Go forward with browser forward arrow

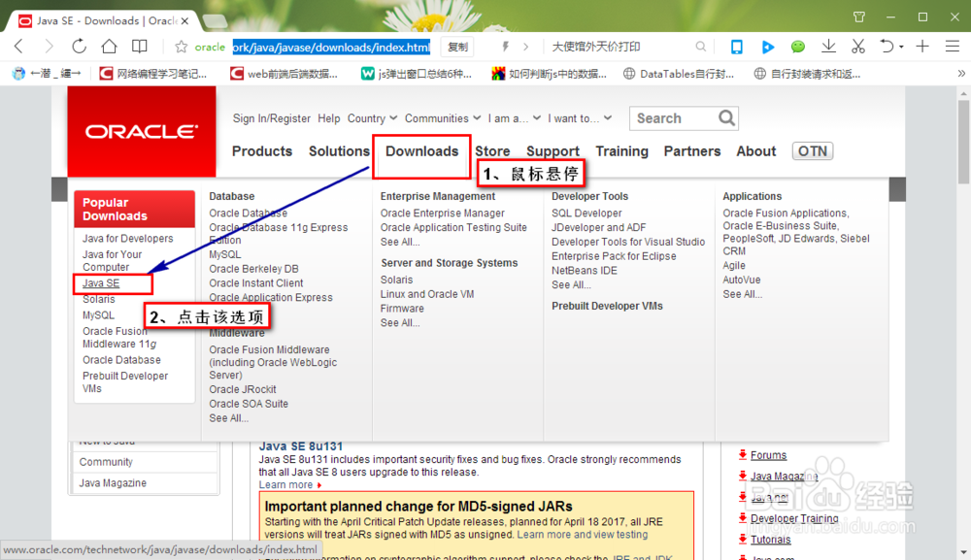point(49,47)
